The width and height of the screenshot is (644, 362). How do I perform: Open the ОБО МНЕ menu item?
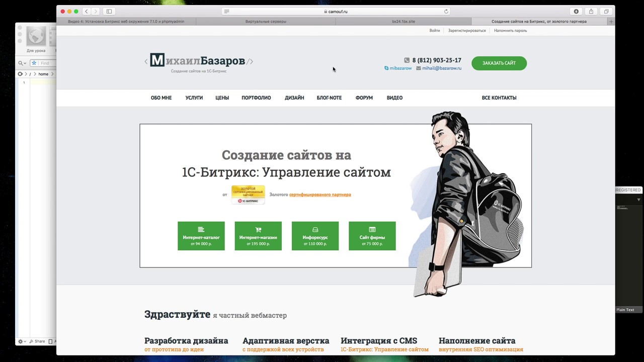[x=161, y=98]
